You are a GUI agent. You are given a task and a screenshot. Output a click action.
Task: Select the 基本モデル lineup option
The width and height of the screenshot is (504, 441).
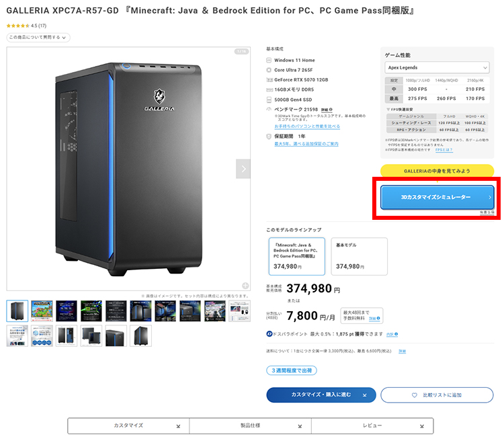coord(360,255)
